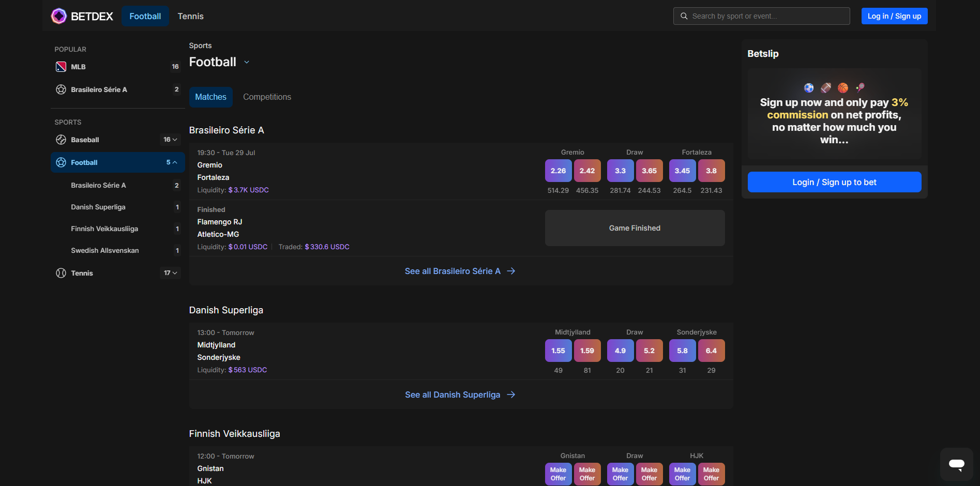Click the Brasileiro Série A soccer ball icon

coord(61,89)
